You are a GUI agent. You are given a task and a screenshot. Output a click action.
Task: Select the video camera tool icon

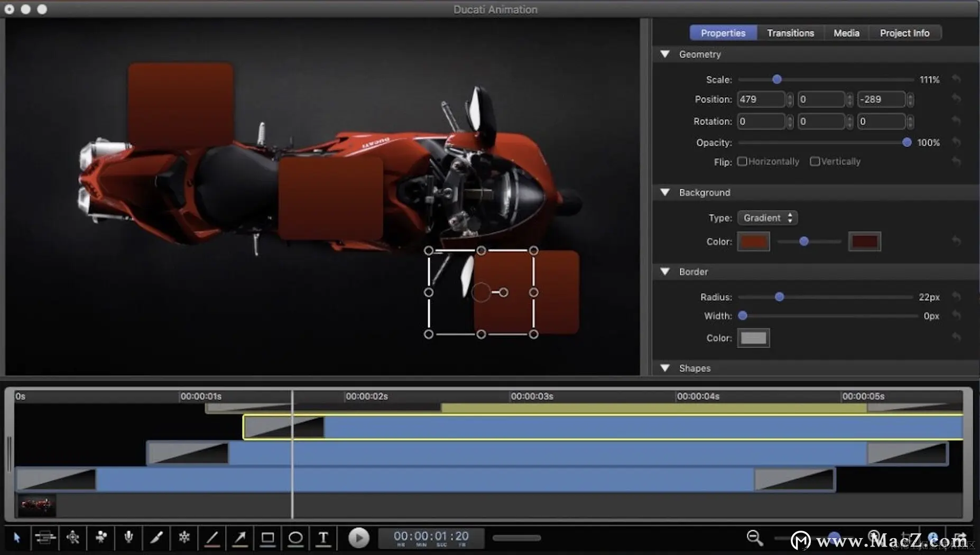(100, 538)
